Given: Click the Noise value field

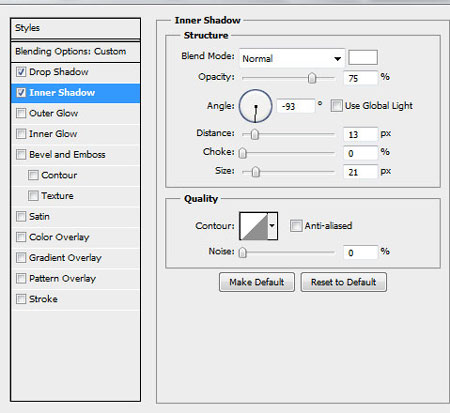Looking at the screenshot, I should 360,253.
